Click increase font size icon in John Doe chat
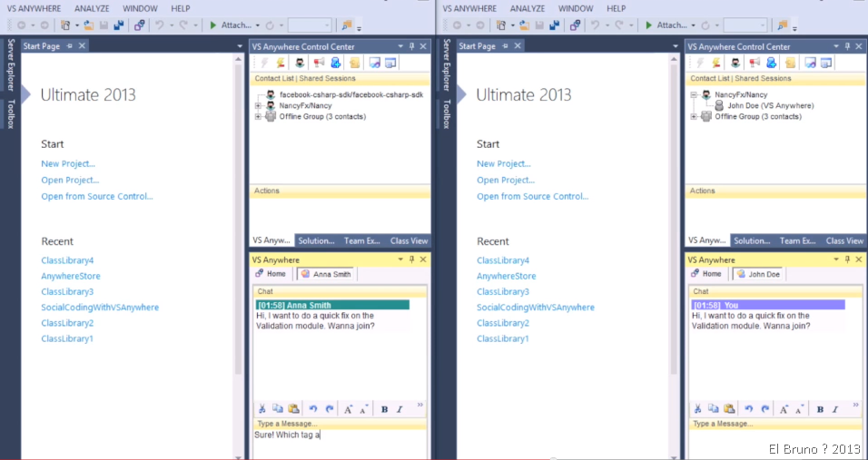Screen dimensions: 868x460 click(784, 409)
